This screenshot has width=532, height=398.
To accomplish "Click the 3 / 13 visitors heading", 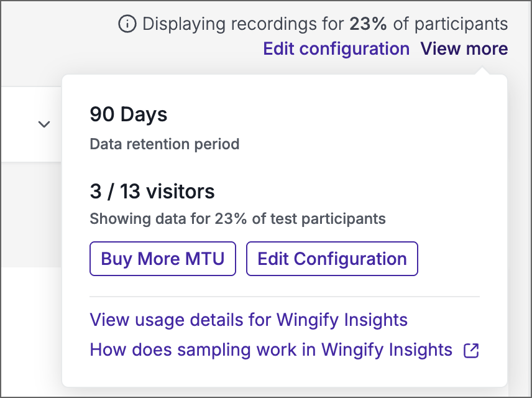I will click(x=152, y=191).
